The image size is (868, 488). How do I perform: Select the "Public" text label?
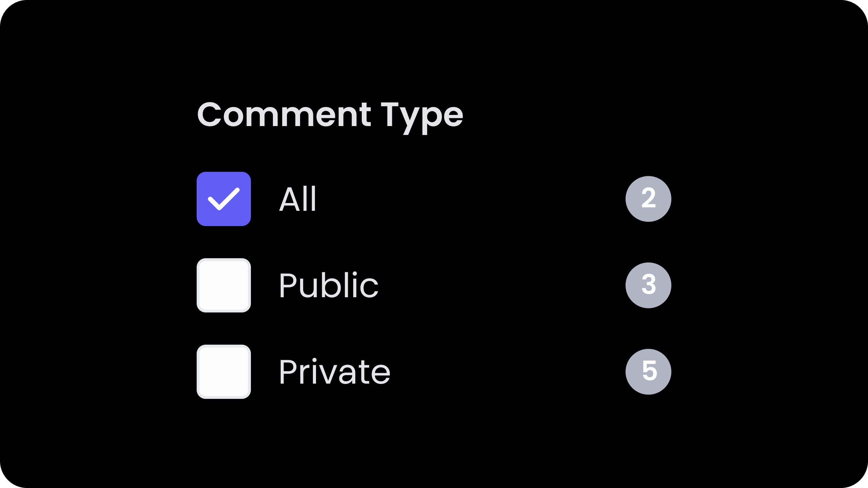tap(329, 285)
